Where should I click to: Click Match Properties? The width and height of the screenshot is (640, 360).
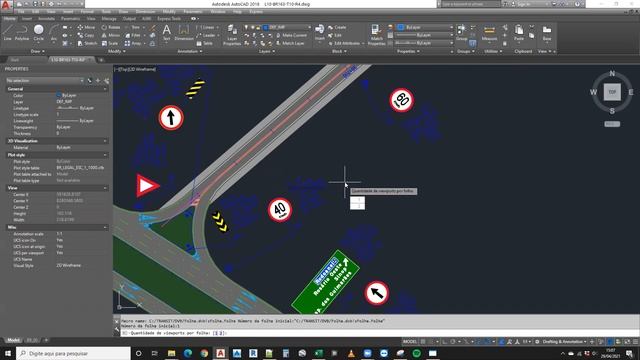coord(376,34)
